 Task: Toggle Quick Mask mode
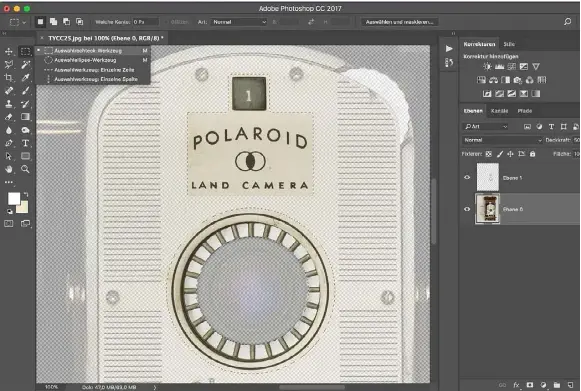coord(9,223)
